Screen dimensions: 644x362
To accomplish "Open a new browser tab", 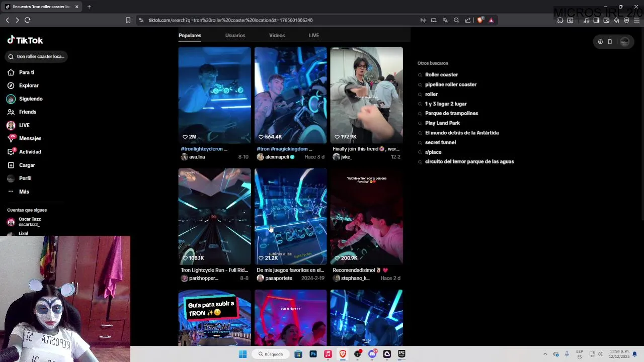I will click(x=89, y=7).
